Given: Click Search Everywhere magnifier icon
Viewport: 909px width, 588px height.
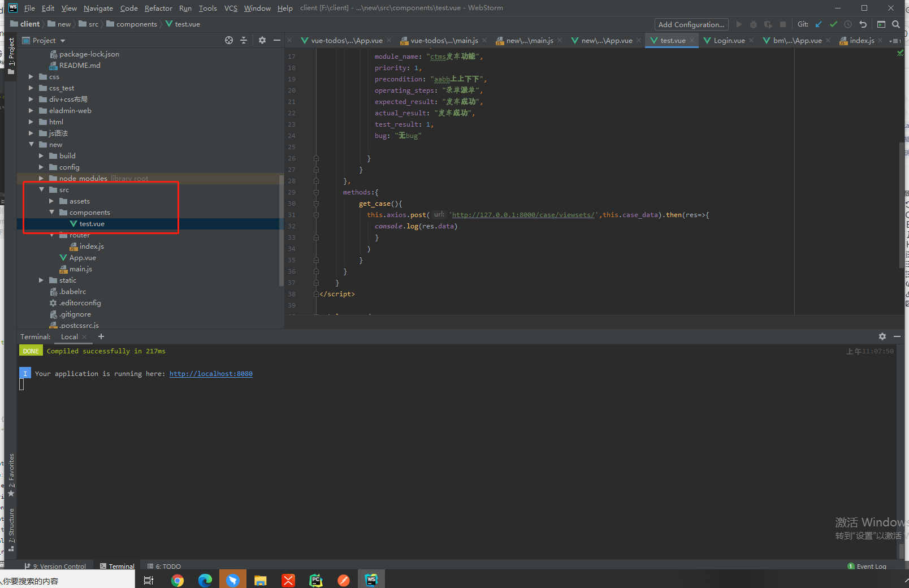Looking at the screenshot, I should 896,24.
